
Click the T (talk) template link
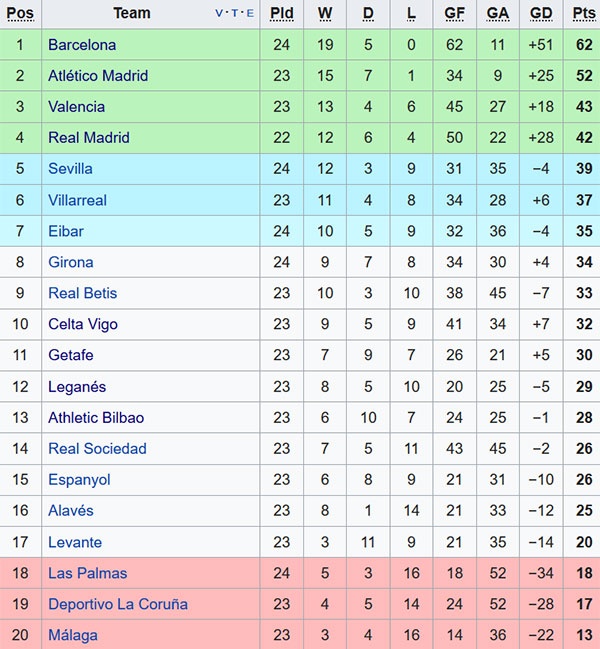[235, 14]
